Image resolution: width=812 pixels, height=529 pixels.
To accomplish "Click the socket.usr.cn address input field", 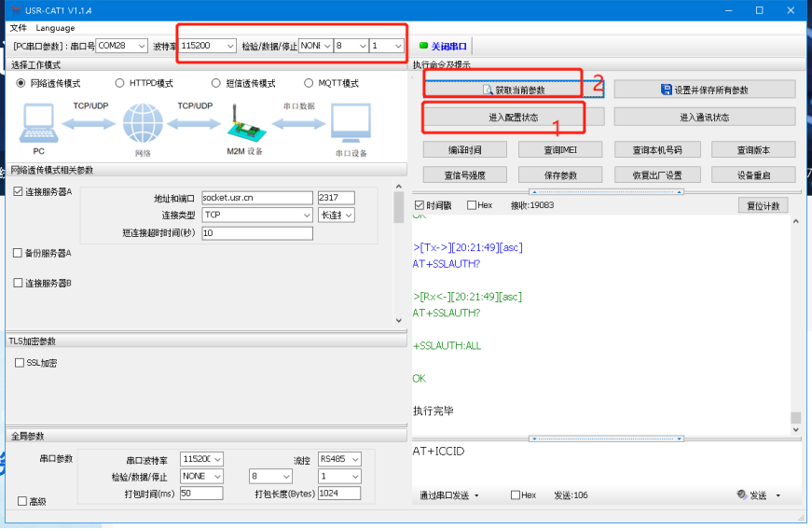I will (x=257, y=198).
